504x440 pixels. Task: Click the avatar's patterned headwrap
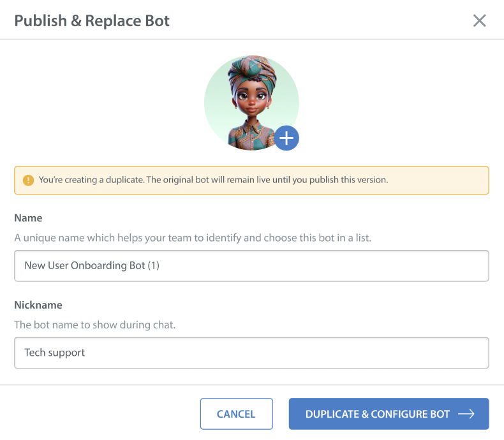coord(252,70)
